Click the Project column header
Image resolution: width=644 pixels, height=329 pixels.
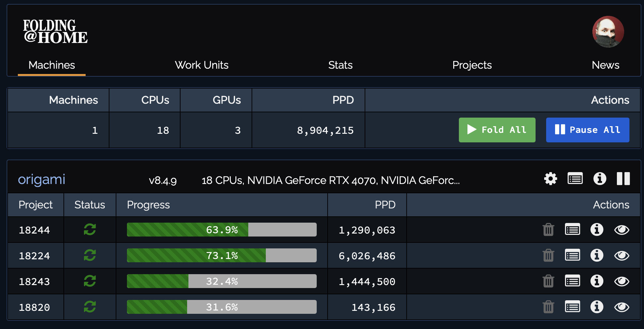pyautogui.click(x=36, y=205)
